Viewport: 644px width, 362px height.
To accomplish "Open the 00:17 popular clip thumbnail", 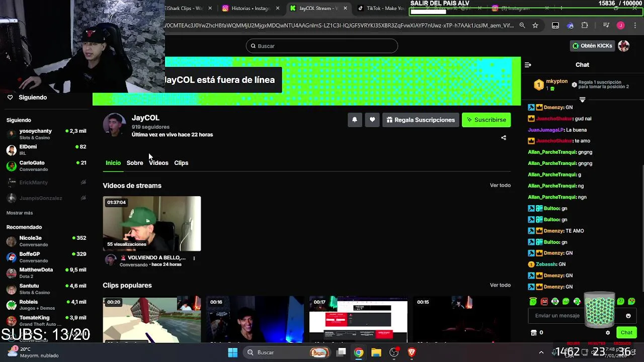I will (x=358, y=320).
